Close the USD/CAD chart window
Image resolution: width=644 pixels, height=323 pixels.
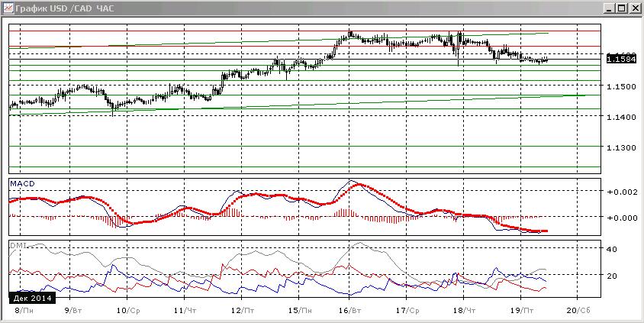(x=634, y=8)
